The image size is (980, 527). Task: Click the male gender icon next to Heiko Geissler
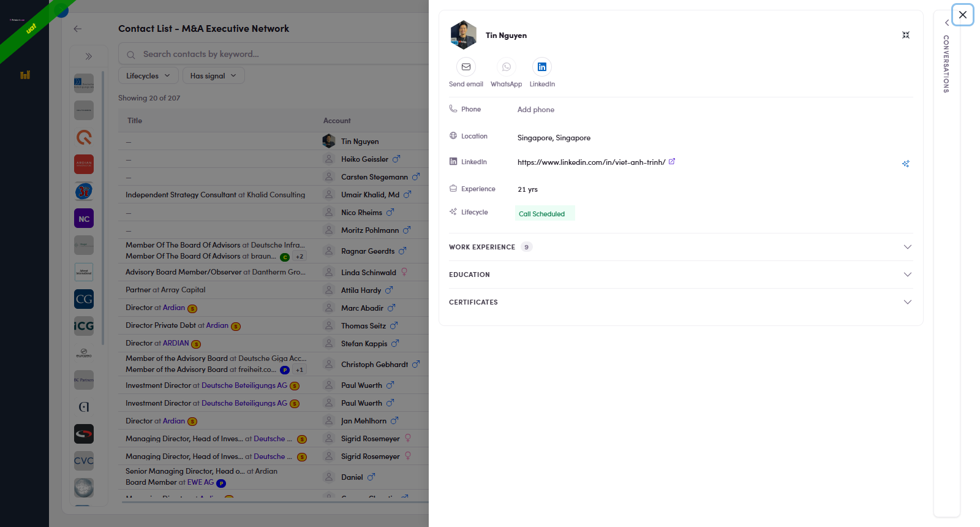pyautogui.click(x=396, y=159)
